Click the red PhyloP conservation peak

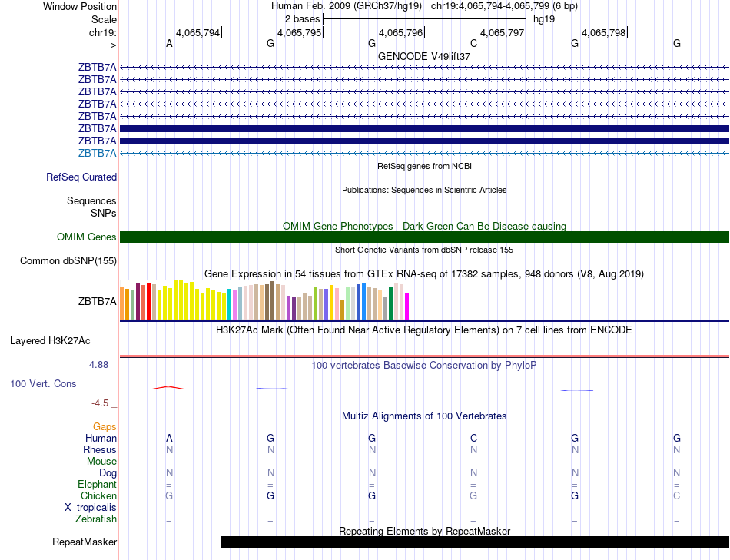[x=170, y=388]
